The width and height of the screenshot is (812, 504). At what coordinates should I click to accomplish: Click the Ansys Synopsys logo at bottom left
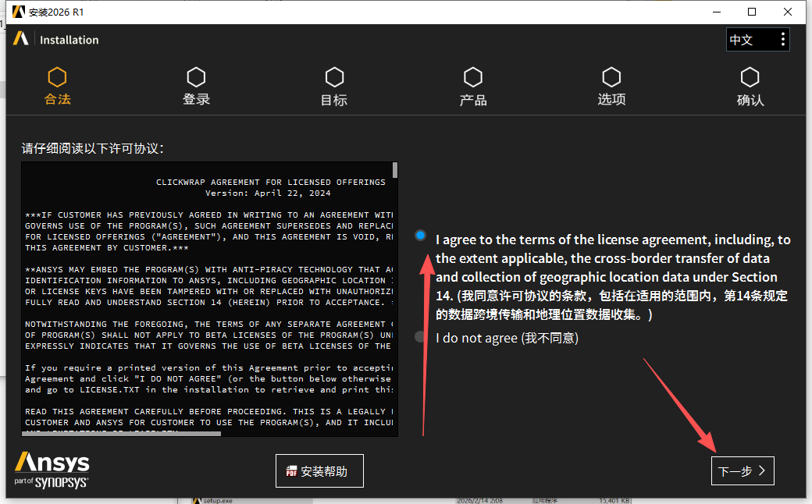point(52,470)
